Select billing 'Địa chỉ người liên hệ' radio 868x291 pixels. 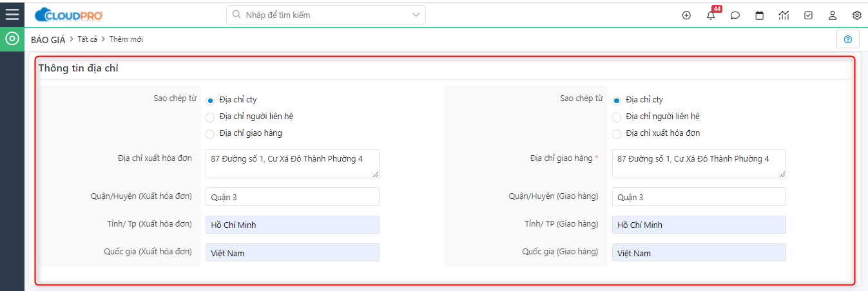point(210,117)
